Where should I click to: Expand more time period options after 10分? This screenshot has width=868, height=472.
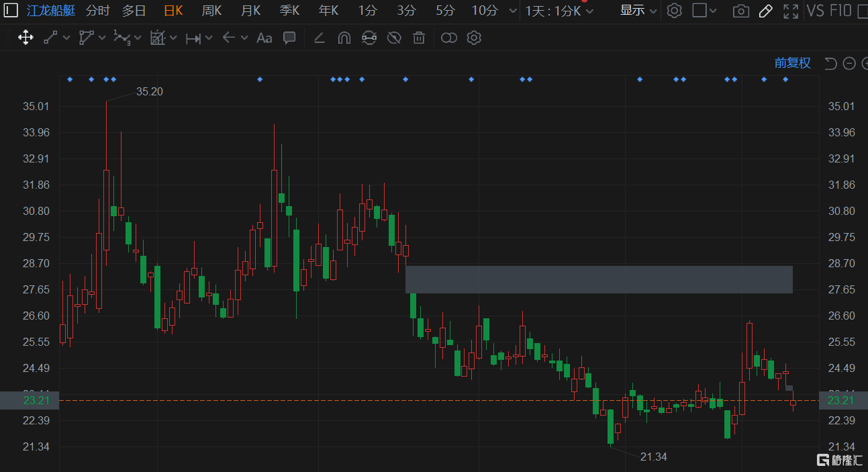click(x=514, y=11)
